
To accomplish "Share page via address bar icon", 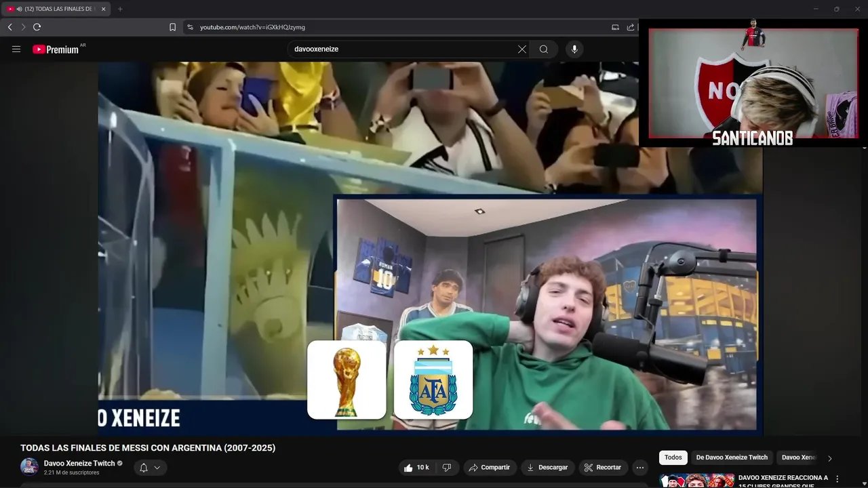I will [631, 27].
